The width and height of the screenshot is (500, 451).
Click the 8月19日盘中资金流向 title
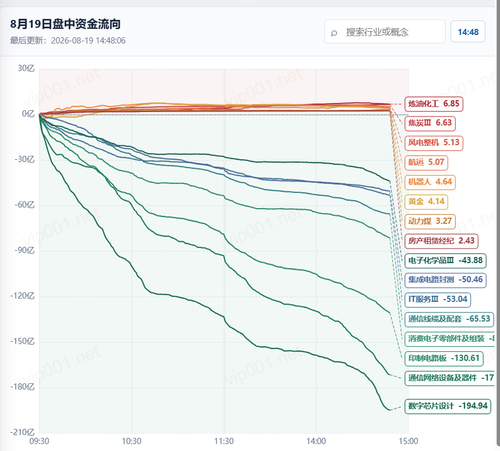[x=65, y=24]
